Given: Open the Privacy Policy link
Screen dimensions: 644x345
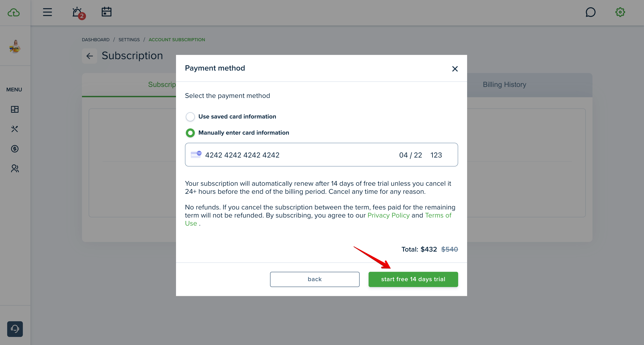Looking at the screenshot, I should click(389, 215).
